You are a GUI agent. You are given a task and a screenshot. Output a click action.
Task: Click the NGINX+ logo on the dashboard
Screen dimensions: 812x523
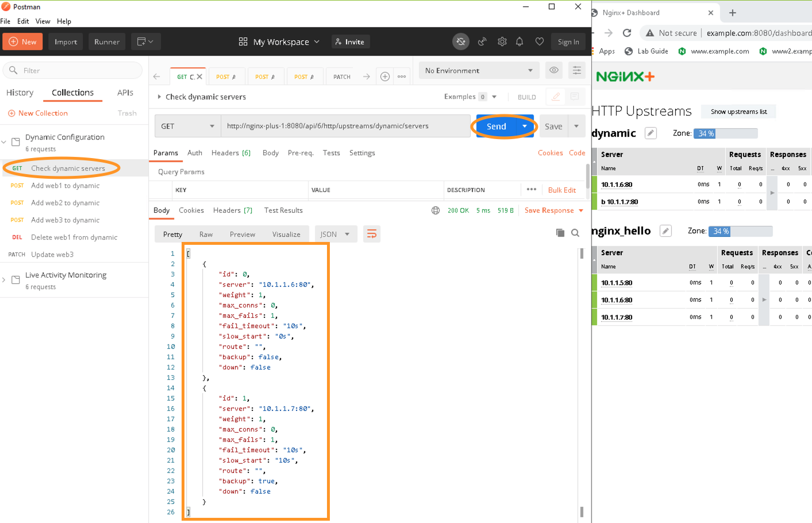[625, 76]
